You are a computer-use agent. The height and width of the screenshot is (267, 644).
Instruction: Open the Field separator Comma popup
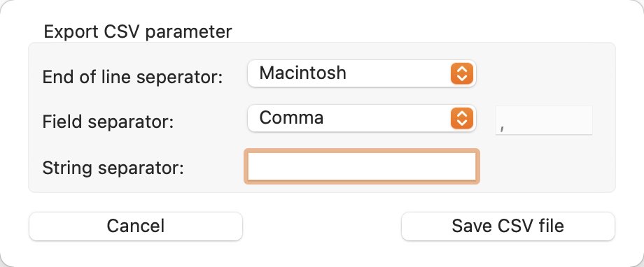tap(361, 119)
